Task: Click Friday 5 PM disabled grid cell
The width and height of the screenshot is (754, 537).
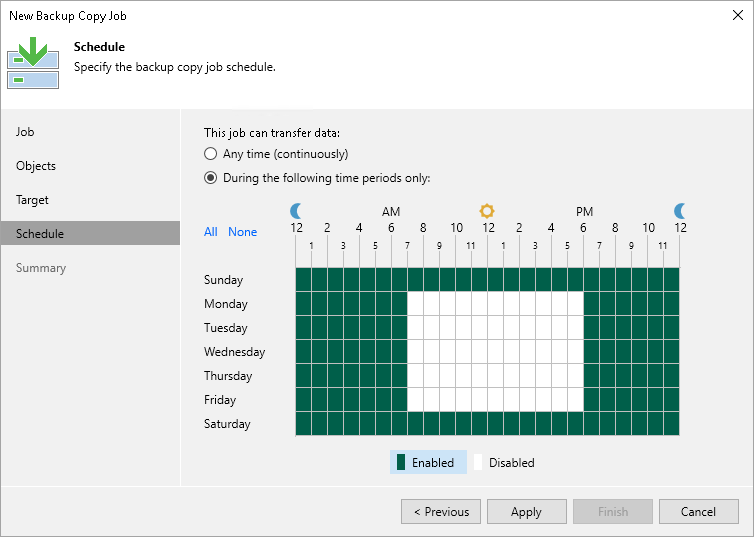Action: (x=575, y=400)
